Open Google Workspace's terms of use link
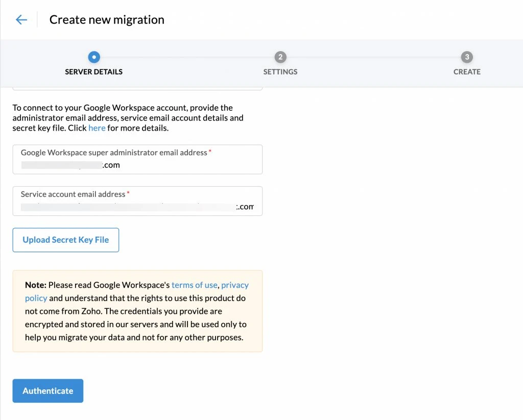The image size is (523, 420). pos(194,285)
